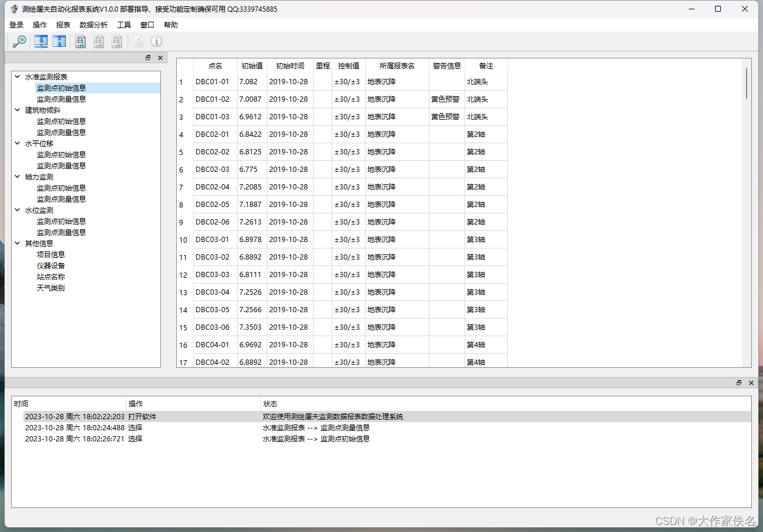Click the 初始时间 column header
Viewport: 763px width, 532px height.
pos(290,66)
